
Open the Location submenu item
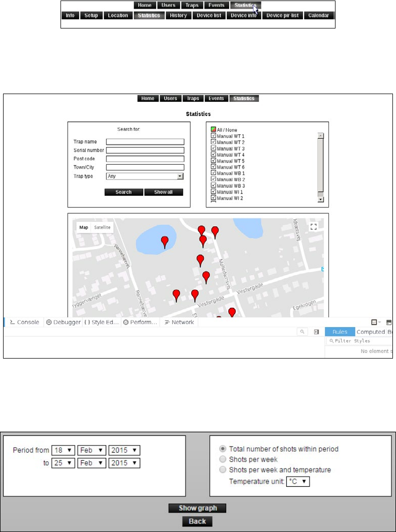point(118,15)
